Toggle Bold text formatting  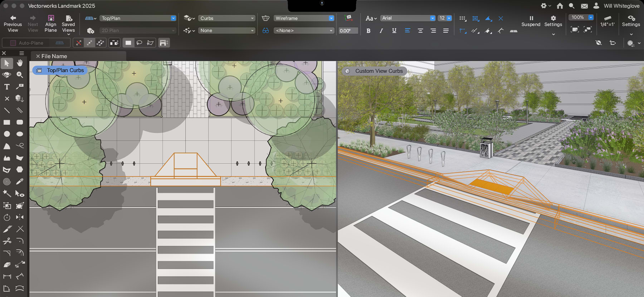[369, 31]
